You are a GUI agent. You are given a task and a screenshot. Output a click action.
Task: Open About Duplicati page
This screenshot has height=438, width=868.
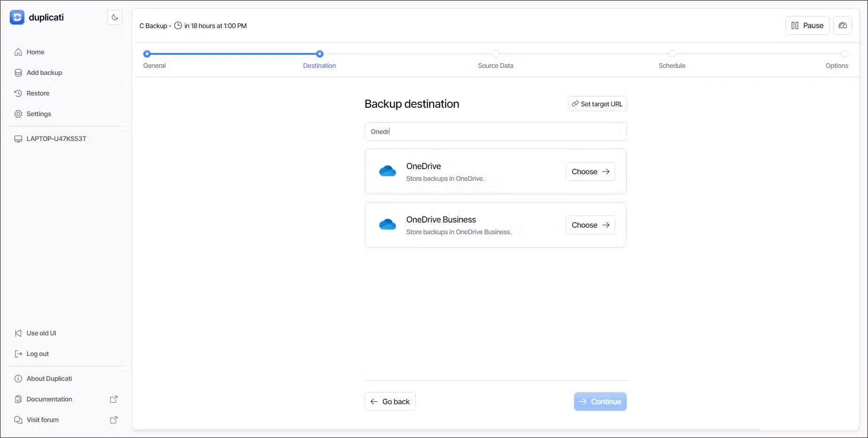49,379
